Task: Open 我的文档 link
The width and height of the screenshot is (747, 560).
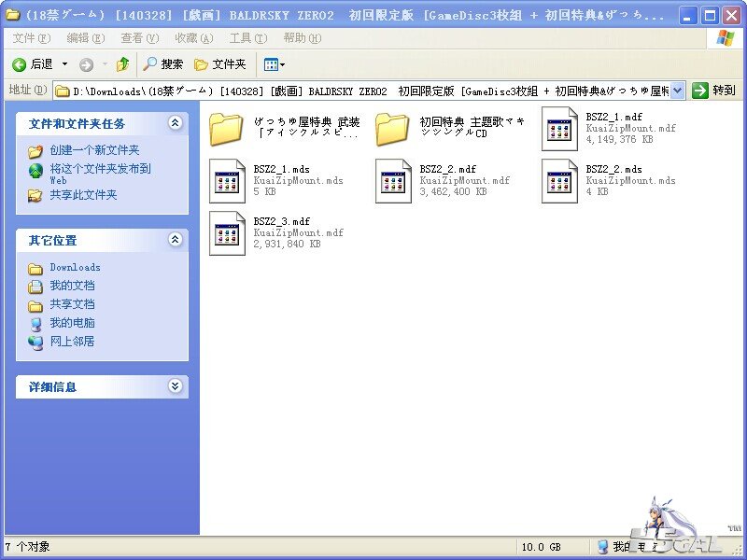Action: coord(73,286)
